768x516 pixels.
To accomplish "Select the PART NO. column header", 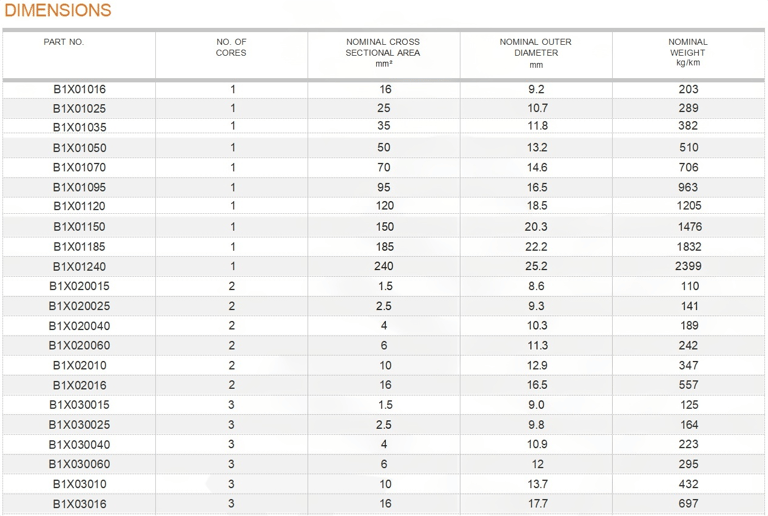I will click(64, 42).
